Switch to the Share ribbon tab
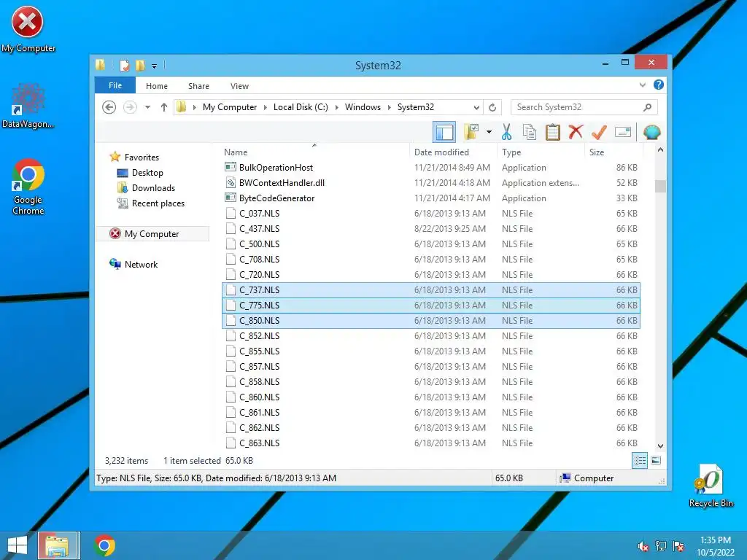This screenshot has height=560, width=747. pyautogui.click(x=198, y=86)
